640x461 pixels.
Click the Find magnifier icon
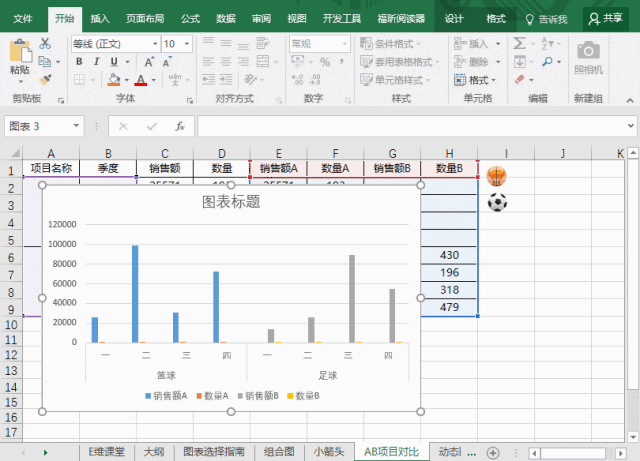(547, 62)
